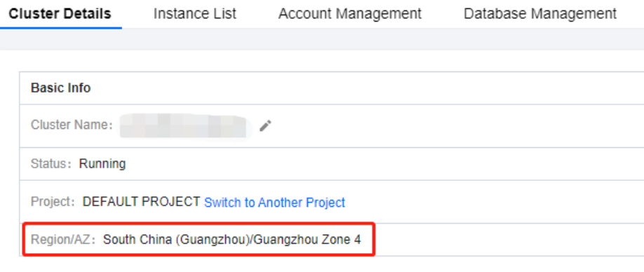644x272 pixels.
Task: Click empty space in the Status row
Action: [382, 164]
